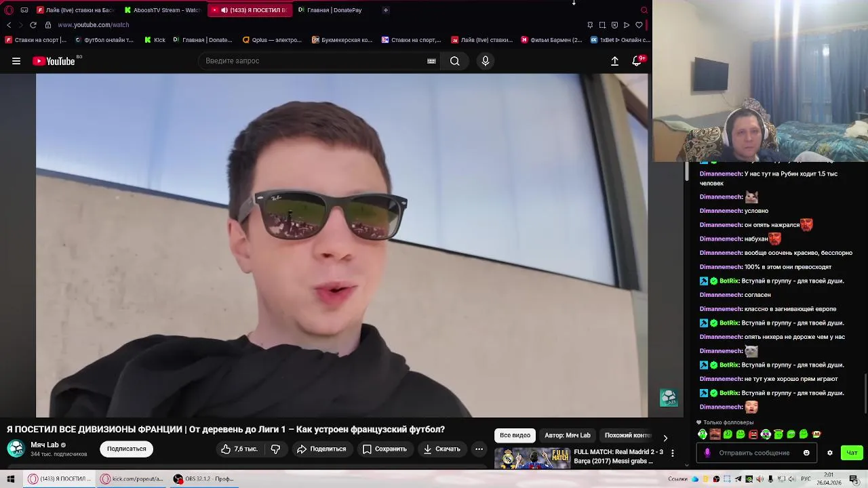Go back with the browser back arrow
Screen dimensions: 868x488
[x=9, y=25]
